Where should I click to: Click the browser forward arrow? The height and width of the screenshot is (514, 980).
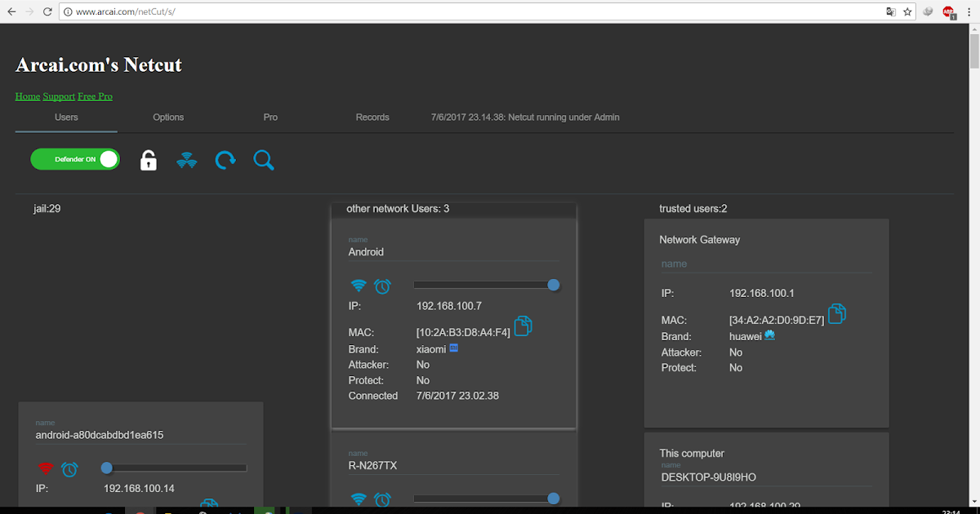(x=29, y=12)
